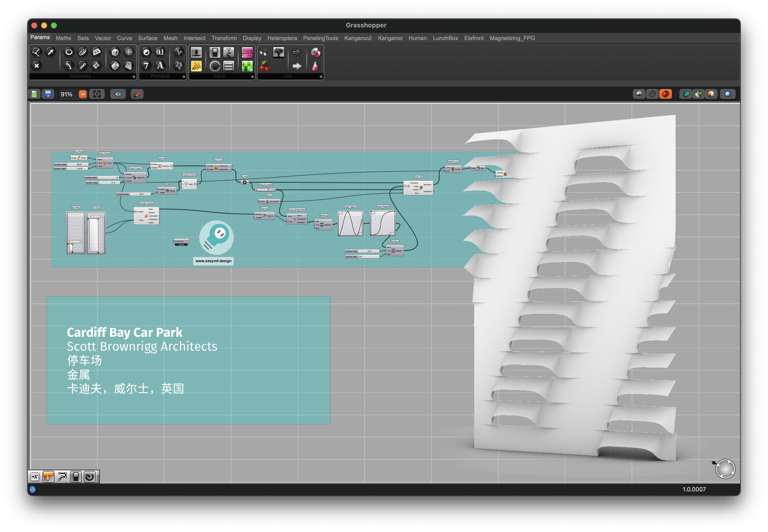768x532 pixels.
Task: Click the Zoom Extents frame icon
Action: tap(97, 94)
